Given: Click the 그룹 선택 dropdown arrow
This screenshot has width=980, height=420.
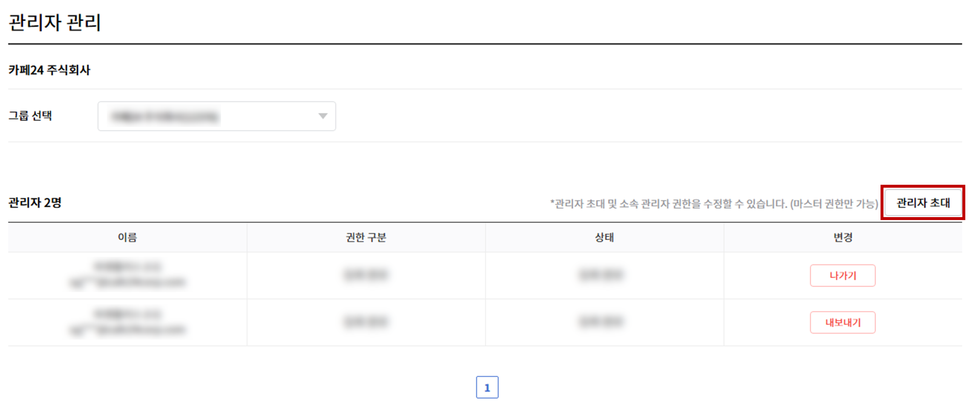Looking at the screenshot, I should [x=322, y=116].
